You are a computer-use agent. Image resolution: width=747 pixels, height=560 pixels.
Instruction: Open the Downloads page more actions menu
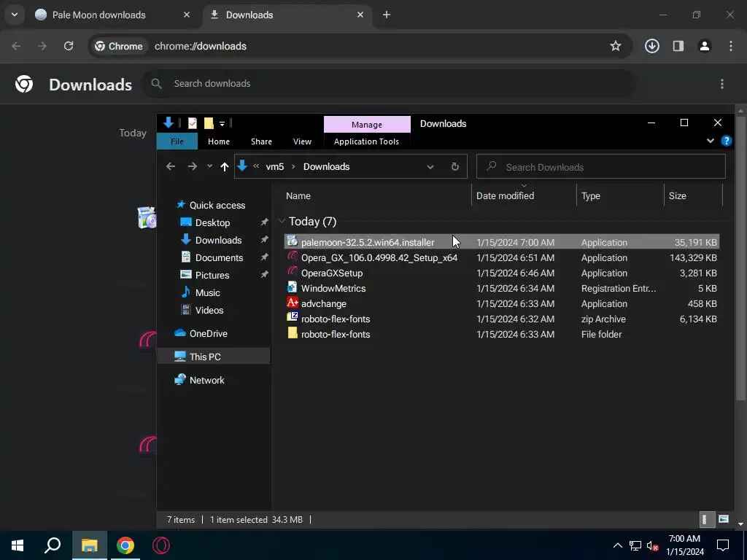click(x=722, y=84)
